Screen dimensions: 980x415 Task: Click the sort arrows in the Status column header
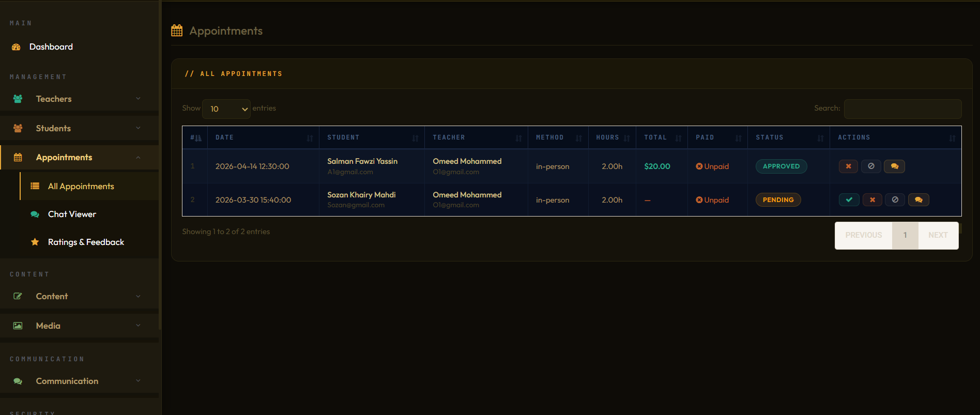(821, 138)
